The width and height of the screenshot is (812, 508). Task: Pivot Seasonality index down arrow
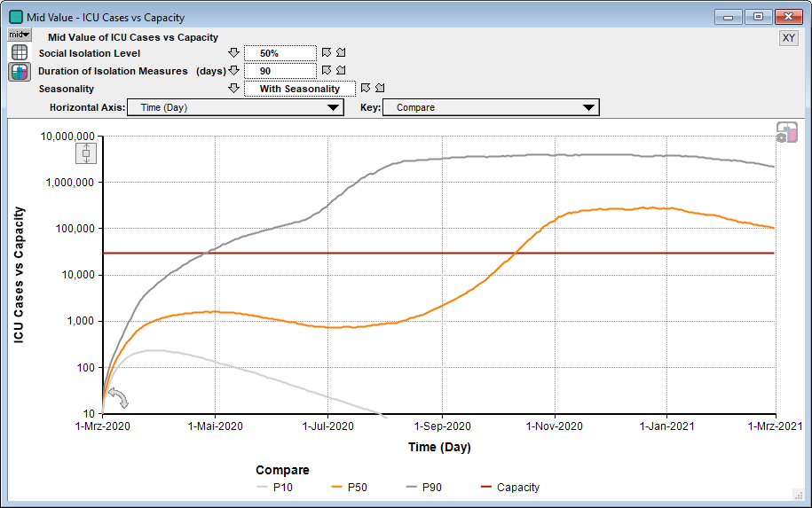(233, 88)
